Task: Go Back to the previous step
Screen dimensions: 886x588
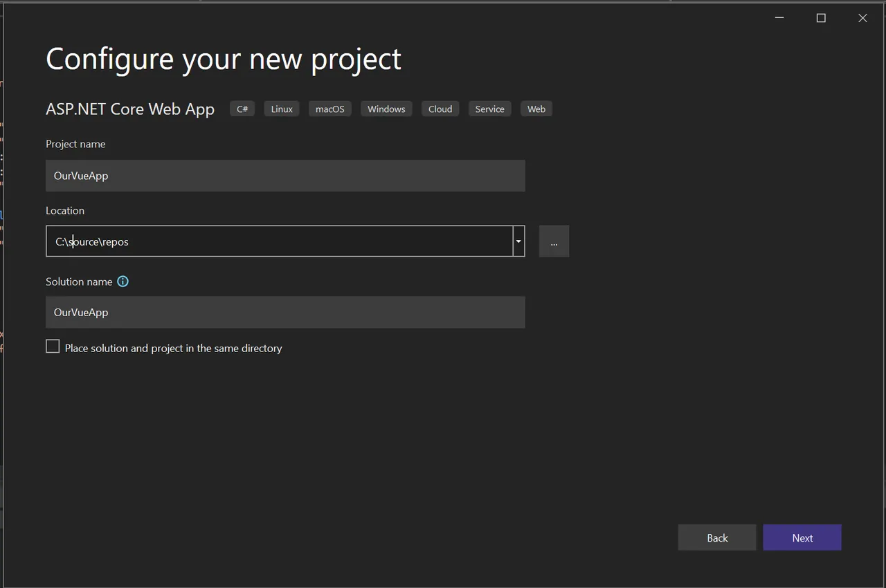Action: tap(717, 538)
